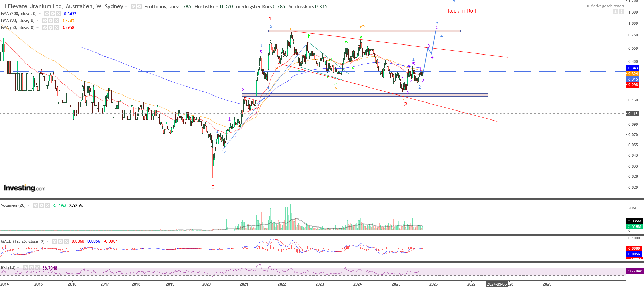Open the EMA (90, close, 0) dropdown arrow
Screen dimensions: 644x289
(x=37, y=20)
